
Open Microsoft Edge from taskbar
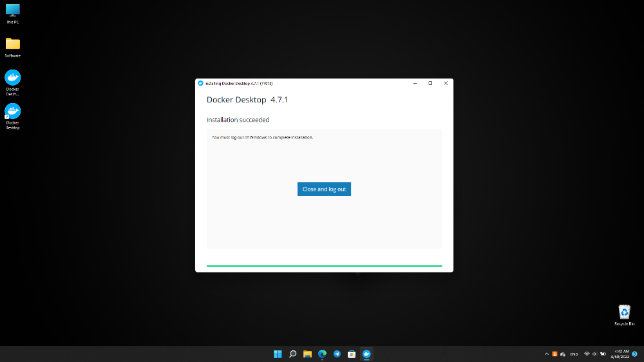323,354
